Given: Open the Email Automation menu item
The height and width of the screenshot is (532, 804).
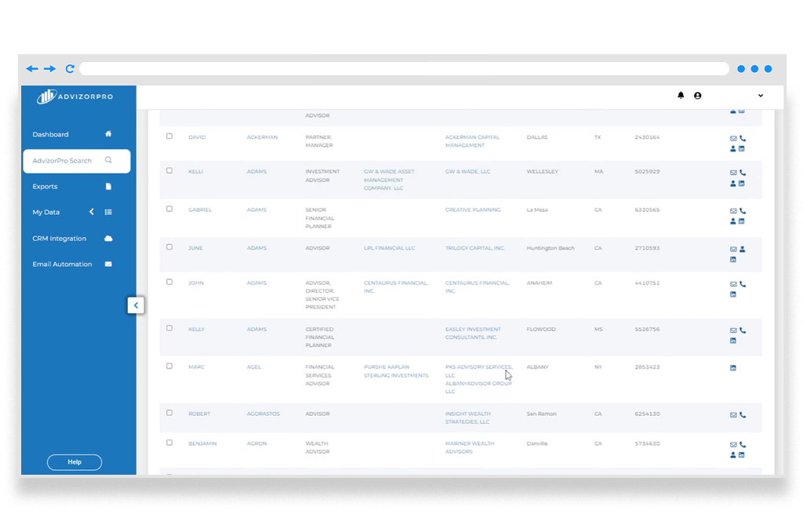Looking at the screenshot, I should click(x=62, y=264).
